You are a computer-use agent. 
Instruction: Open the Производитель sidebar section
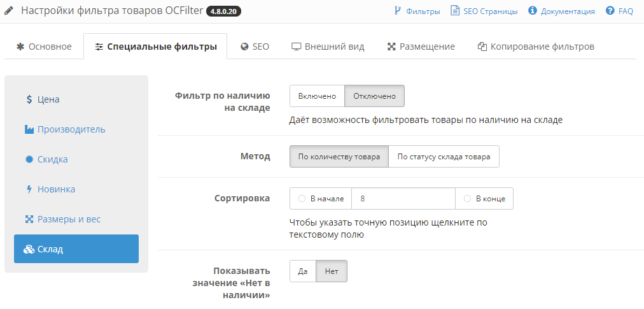point(65,129)
